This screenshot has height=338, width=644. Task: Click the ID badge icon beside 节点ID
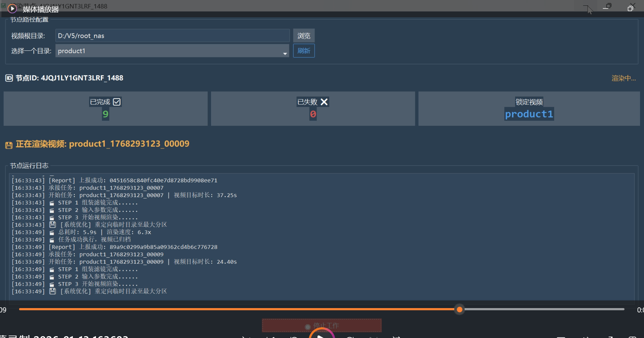click(9, 78)
